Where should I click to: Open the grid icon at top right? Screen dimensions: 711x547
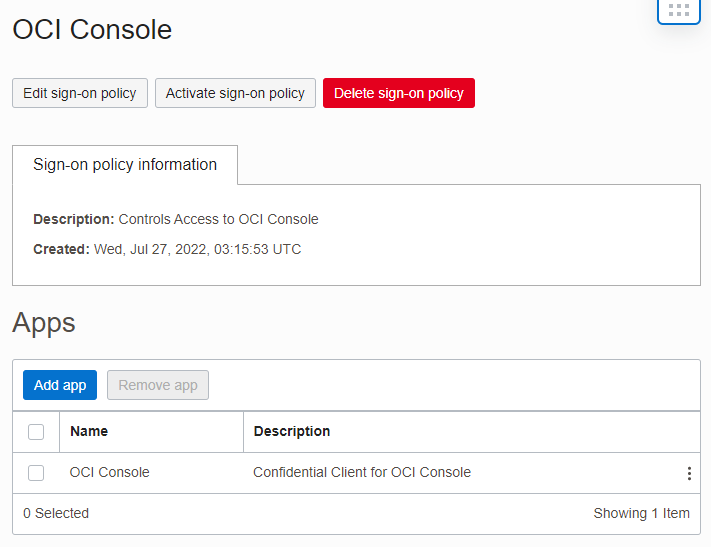pos(678,10)
